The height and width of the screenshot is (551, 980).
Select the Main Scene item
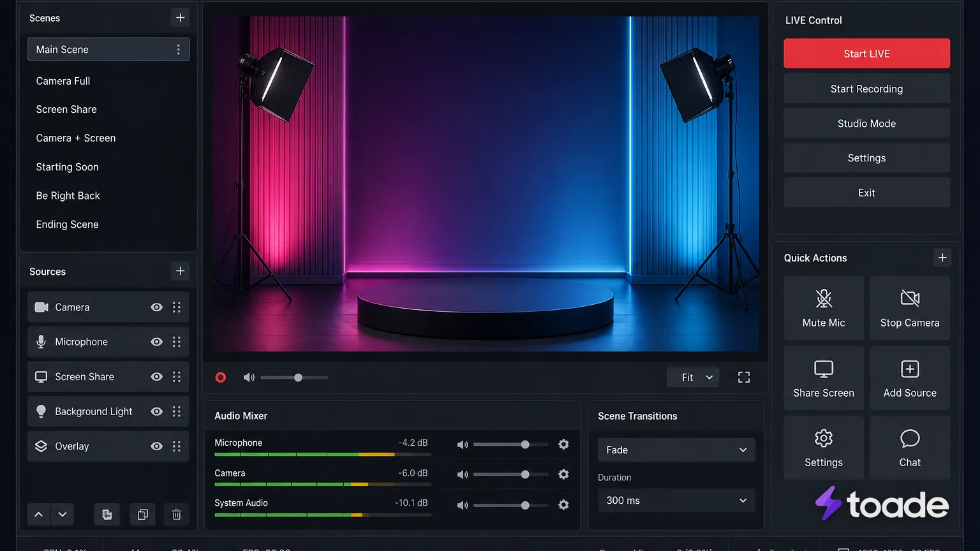coord(108,49)
